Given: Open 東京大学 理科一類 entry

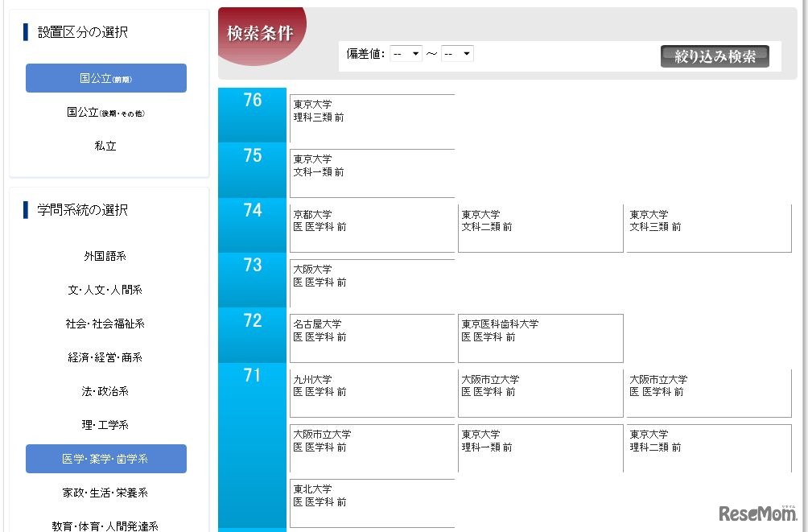Looking at the screenshot, I should coord(541,448).
